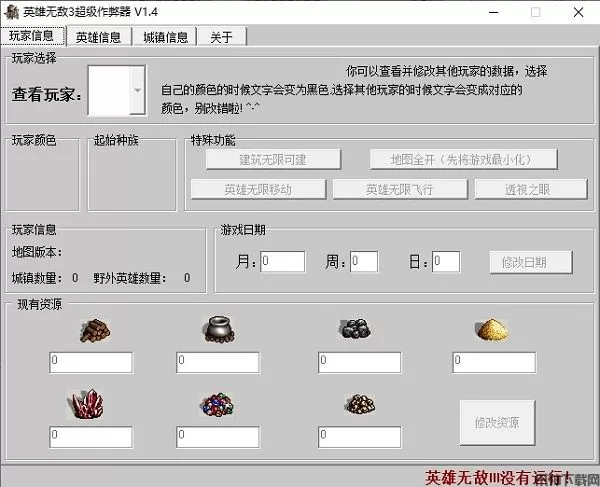Click the 地图版本 label text
The width and height of the screenshot is (600, 487).
pos(37,252)
